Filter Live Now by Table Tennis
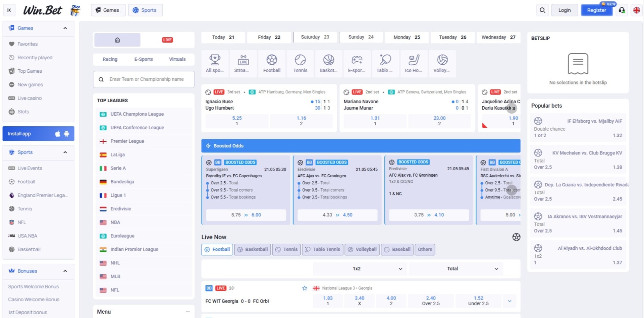This screenshot has width=644, height=318. [x=323, y=249]
